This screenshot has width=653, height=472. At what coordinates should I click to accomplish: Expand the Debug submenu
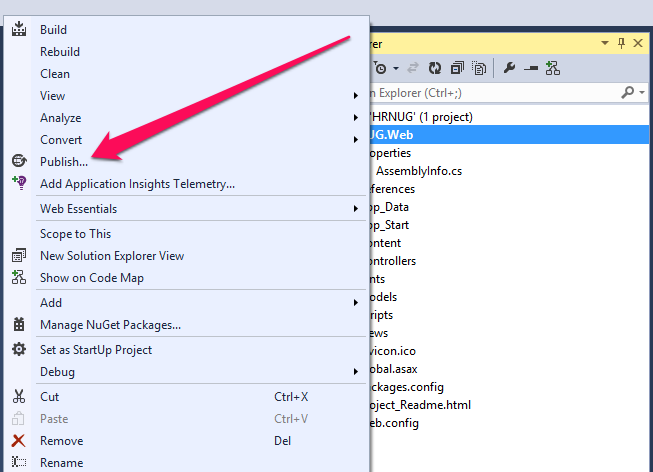[x=356, y=372]
